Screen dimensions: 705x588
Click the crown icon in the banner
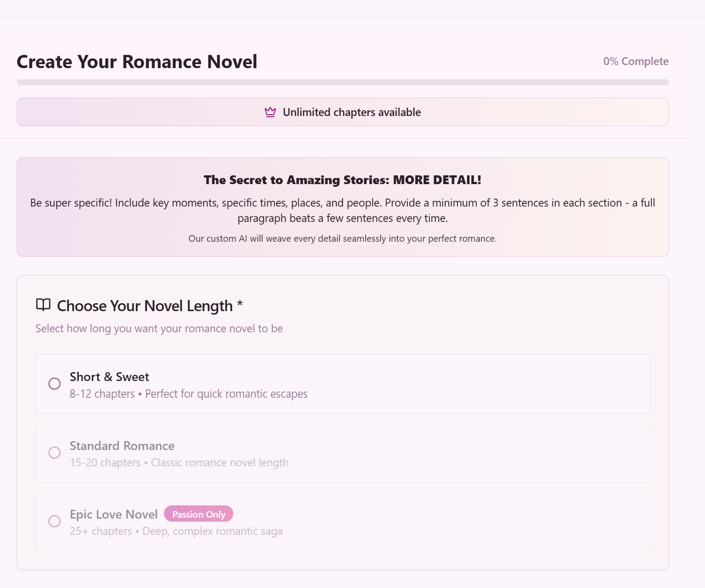coord(269,112)
